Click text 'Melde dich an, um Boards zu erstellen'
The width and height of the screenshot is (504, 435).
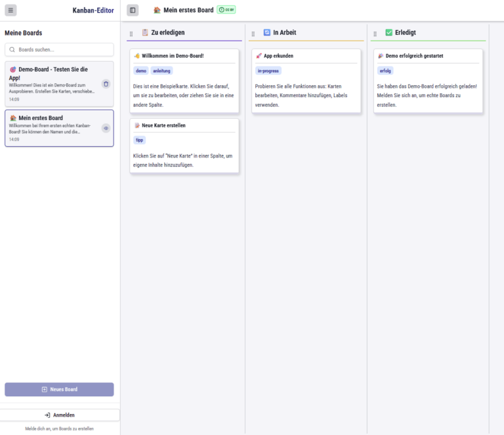(x=60, y=428)
